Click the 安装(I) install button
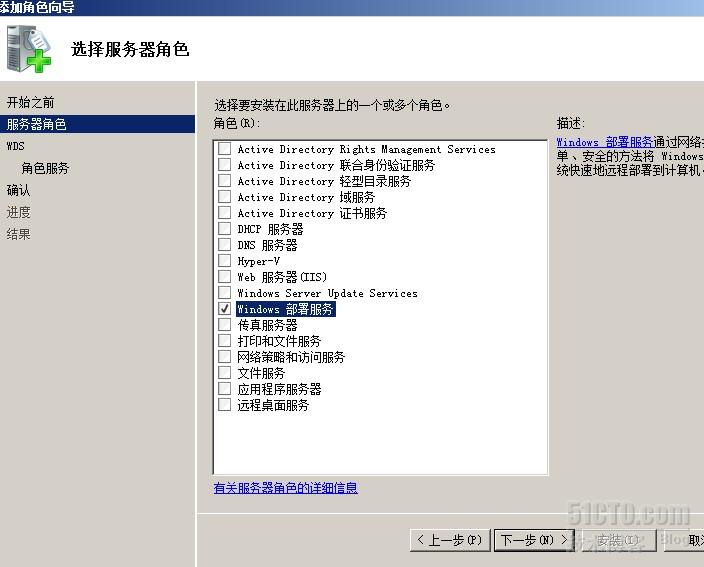The width and height of the screenshot is (704, 567). point(617,540)
